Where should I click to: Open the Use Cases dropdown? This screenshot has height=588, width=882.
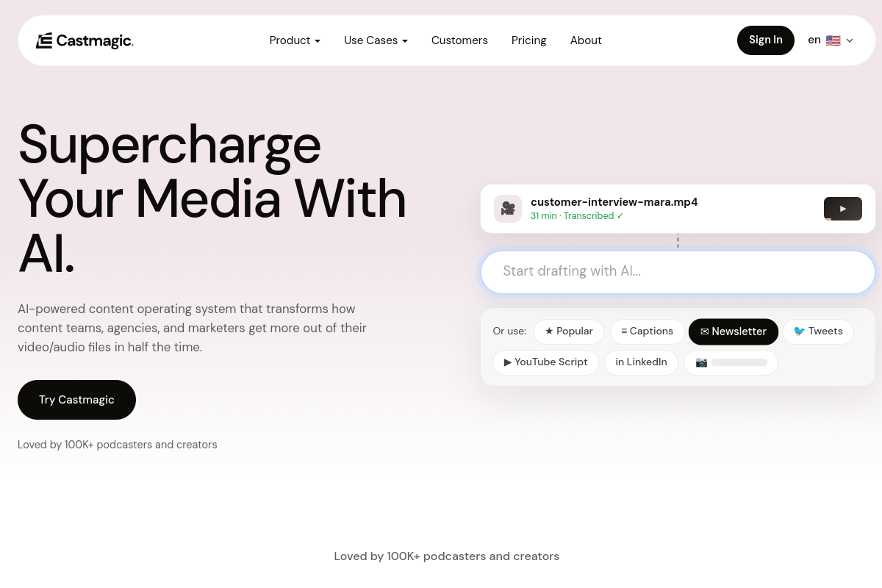(x=376, y=40)
